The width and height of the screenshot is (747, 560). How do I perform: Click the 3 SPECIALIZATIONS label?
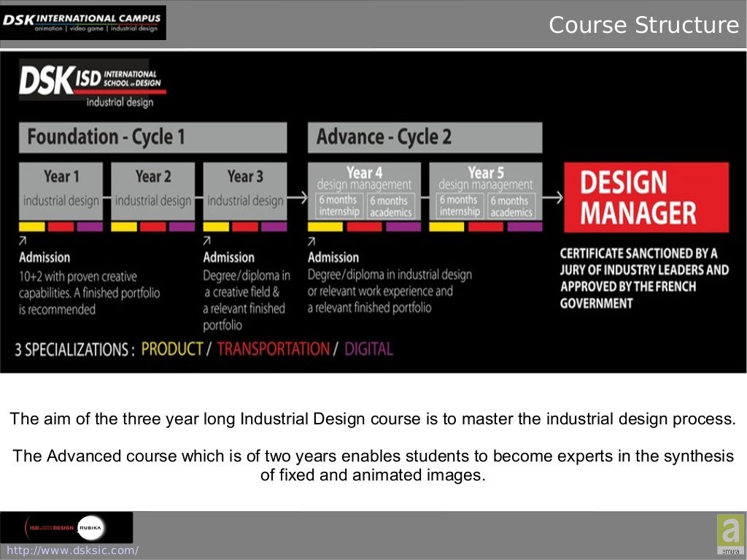[74, 350]
